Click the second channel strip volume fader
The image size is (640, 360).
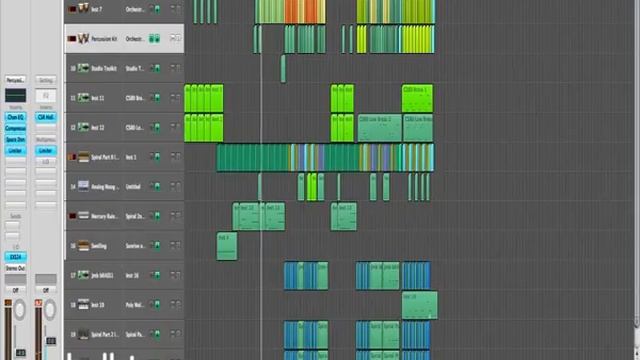(x=51, y=340)
